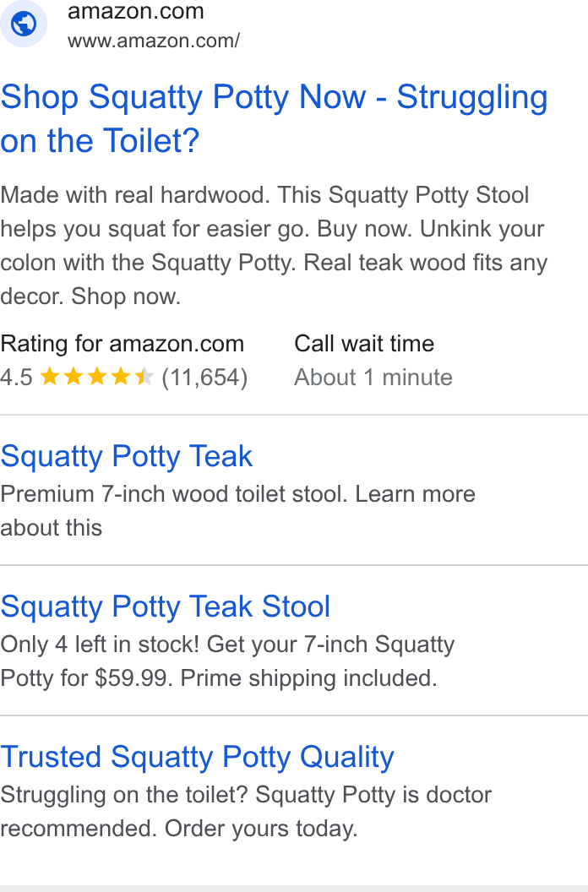
Task: Open the 'Shop Squatty Potty Now' headline
Action: coord(274,118)
